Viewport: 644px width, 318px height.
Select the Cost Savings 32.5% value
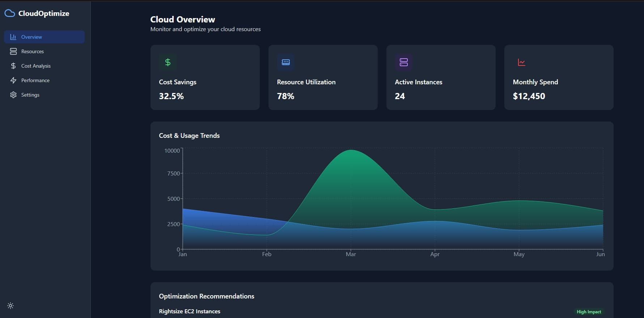coord(171,96)
